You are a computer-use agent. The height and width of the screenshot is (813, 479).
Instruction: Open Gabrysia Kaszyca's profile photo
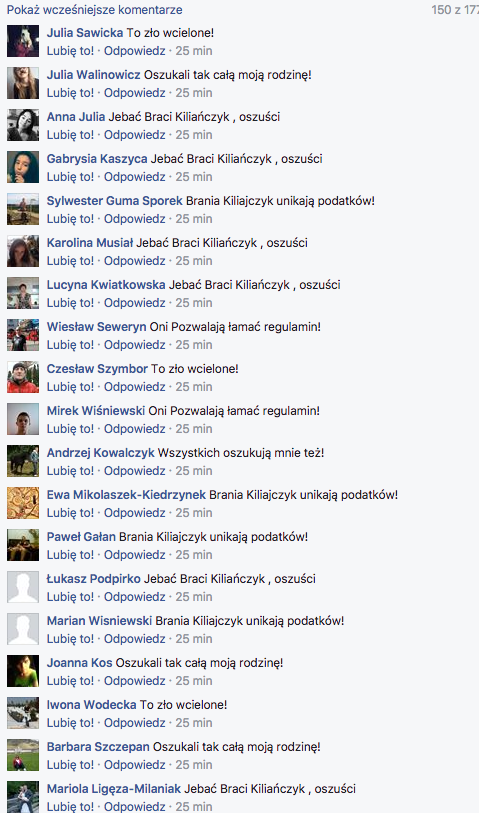(23, 167)
